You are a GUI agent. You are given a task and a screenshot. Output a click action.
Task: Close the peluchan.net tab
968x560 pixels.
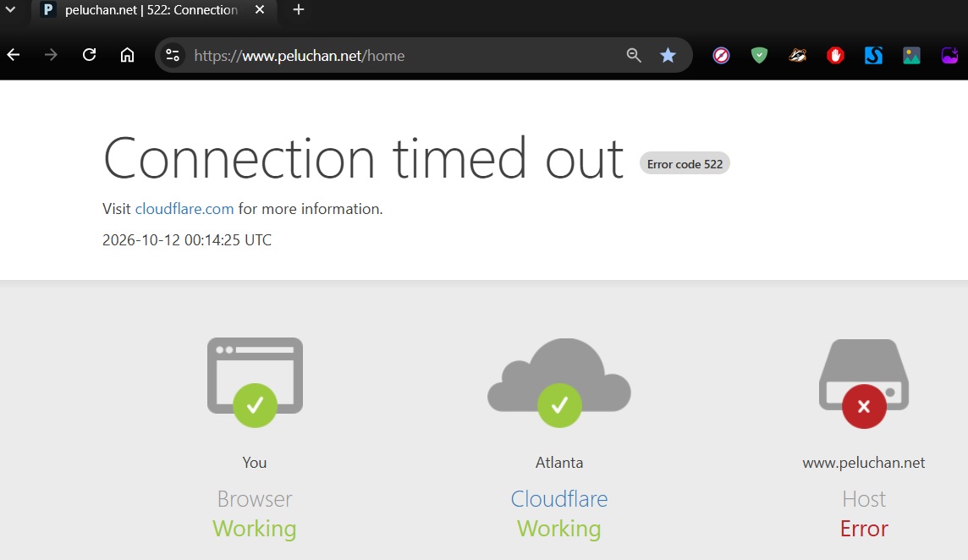[260, 10]
